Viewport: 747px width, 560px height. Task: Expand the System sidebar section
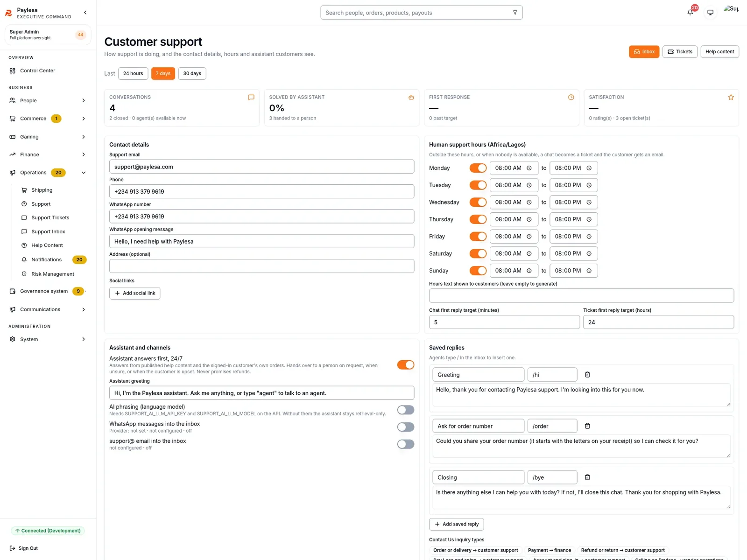48,339
